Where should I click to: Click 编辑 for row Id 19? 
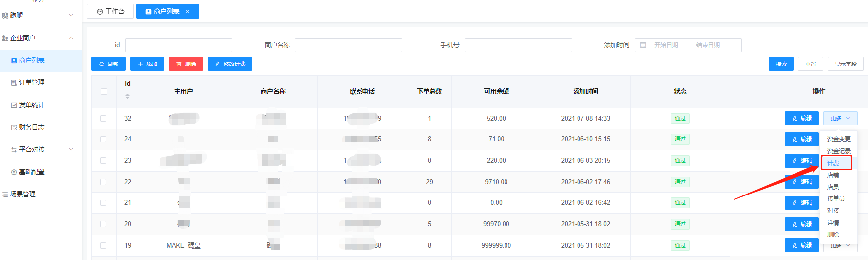pos(801,245)
